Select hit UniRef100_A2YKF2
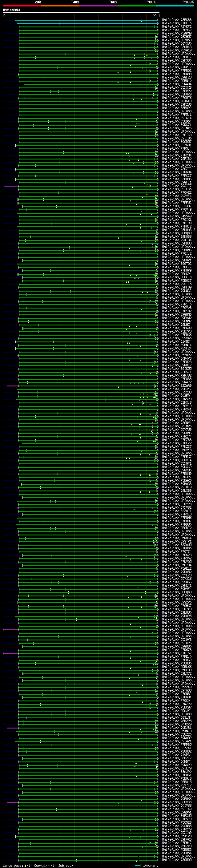Viewport: 197px width, 868px height. 177,26
